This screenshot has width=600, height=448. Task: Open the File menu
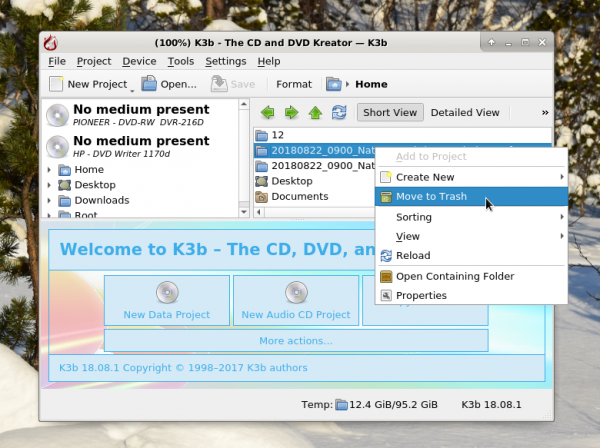[57, 61]
